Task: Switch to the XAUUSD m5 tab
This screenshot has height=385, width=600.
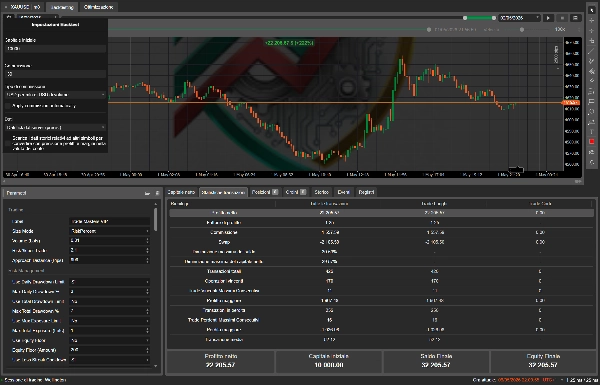Action: pos(23,7)
